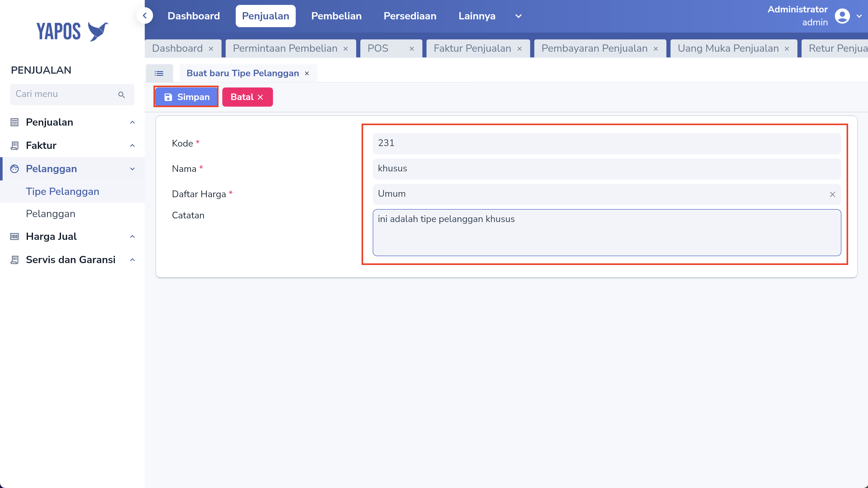Click the Batal cancel button
868x488 pixels.
247,97
